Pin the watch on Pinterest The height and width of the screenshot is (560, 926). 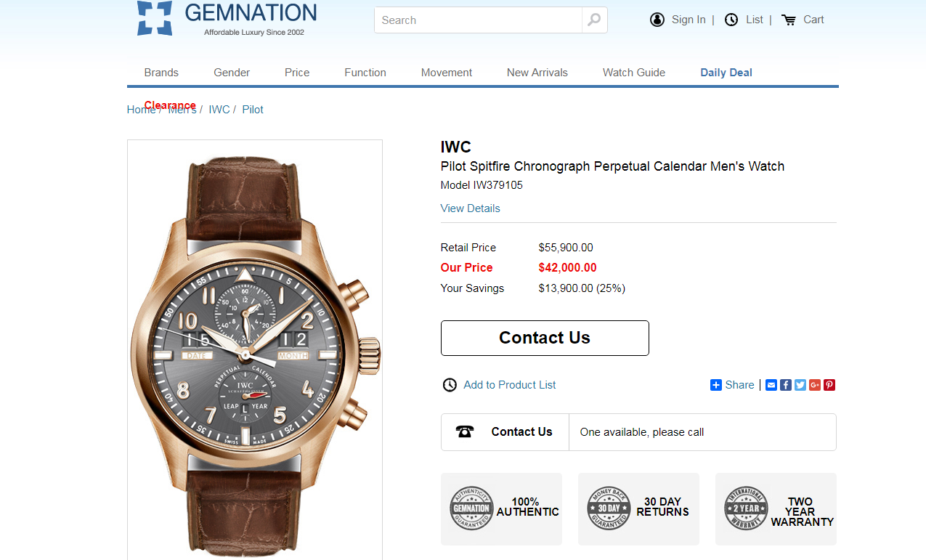(x=829, y=385)
